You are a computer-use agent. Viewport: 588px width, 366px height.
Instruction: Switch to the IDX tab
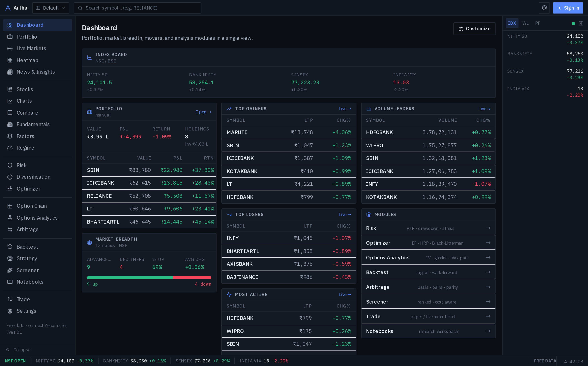[x=512, y=23]
